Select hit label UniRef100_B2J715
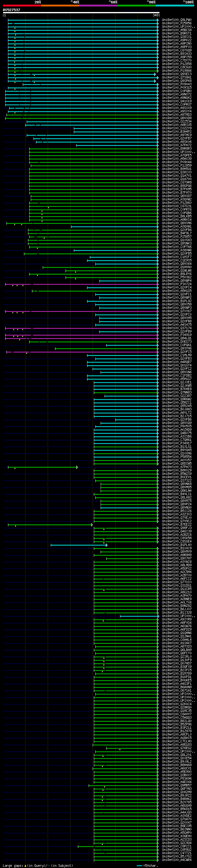The image size is (197, 868). (177, 416)
